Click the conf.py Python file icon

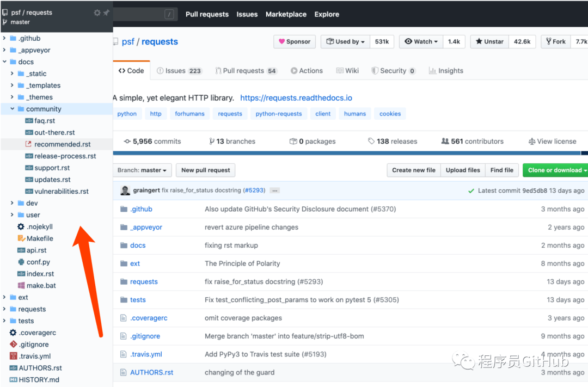pos(21,262)
